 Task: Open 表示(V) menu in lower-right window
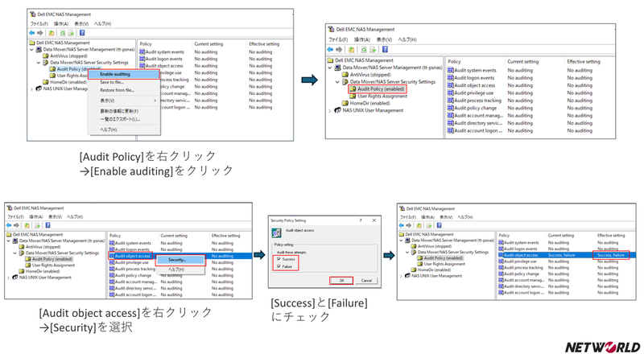click(446, 217)
